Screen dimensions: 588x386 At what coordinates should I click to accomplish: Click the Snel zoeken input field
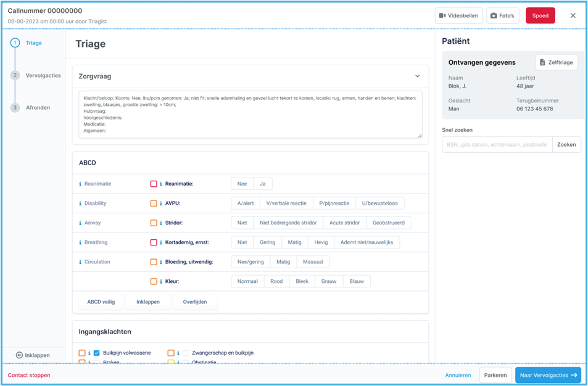click(497, 145)
